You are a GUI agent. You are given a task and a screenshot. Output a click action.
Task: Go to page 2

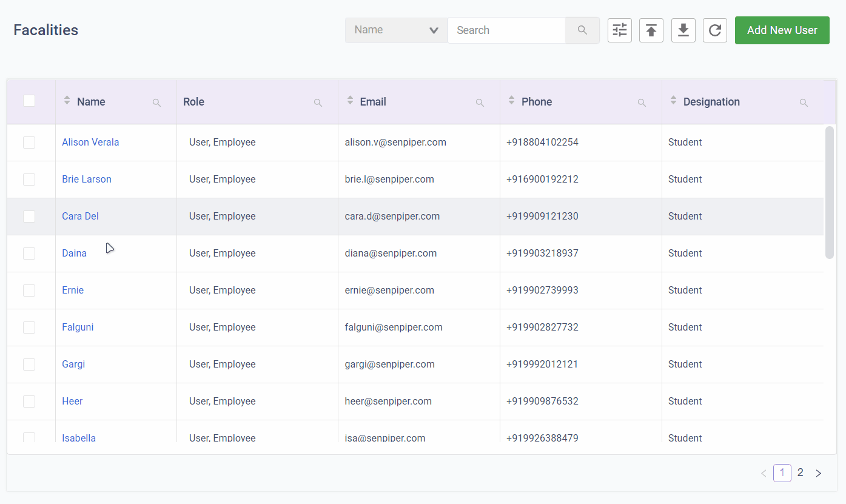(801, 472)
